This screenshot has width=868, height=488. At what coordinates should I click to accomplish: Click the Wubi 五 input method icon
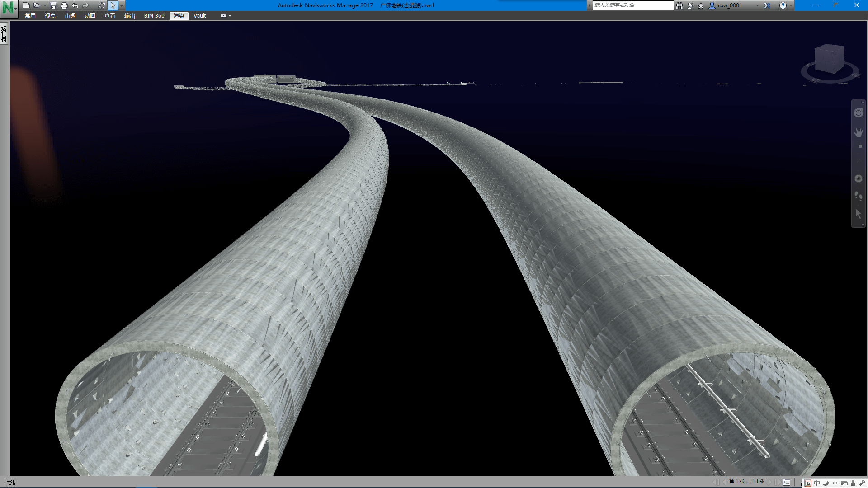pyautogui.click(x=808, y=483)
